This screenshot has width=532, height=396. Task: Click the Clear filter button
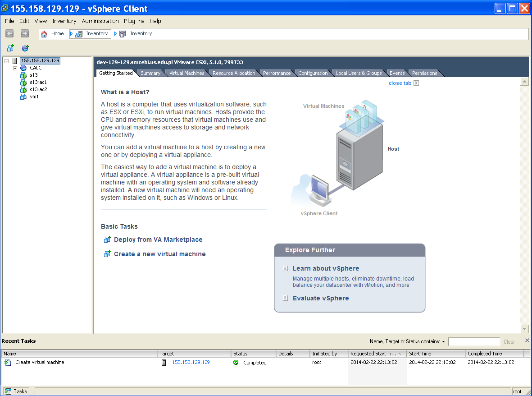(509, 342)
